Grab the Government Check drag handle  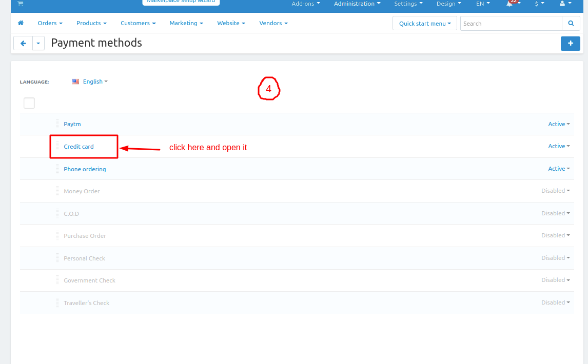tap(57, 280)
